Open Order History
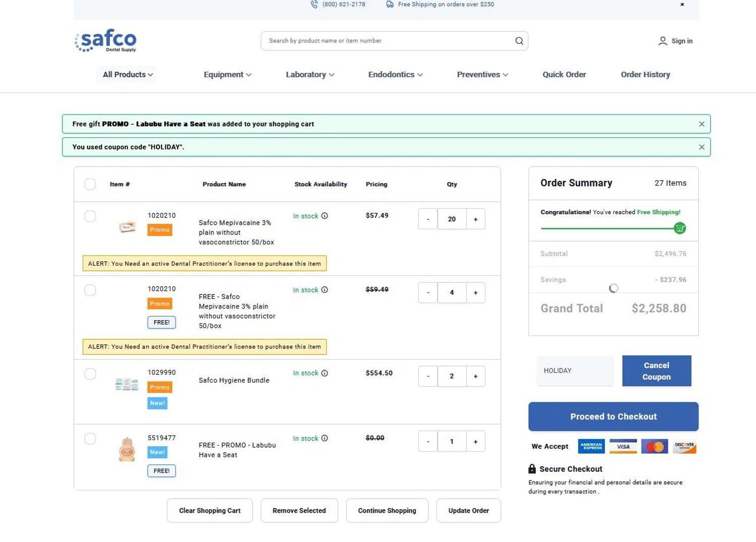The height and width of the screenshot is (542, 756). coord(645,75)
